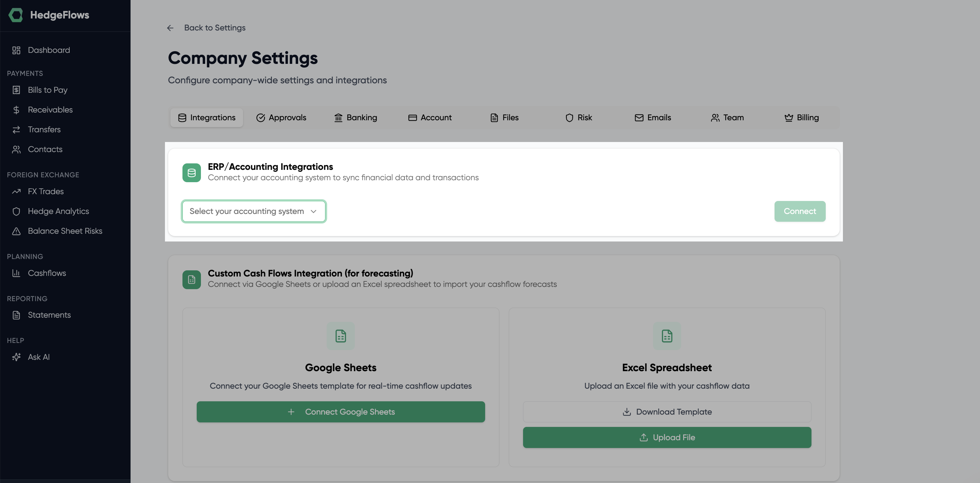Open Balance Sheet Risks
The image size is (980, 483).
point(65,231)
